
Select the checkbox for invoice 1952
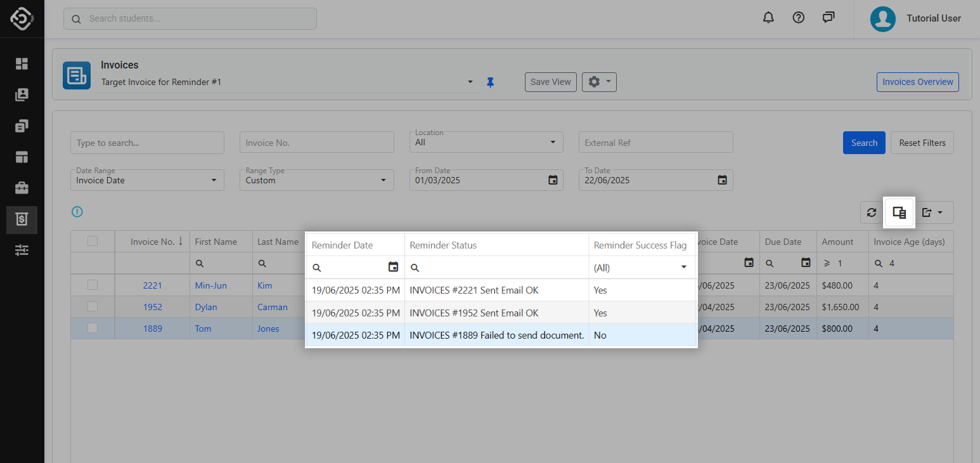pos(93,307)
